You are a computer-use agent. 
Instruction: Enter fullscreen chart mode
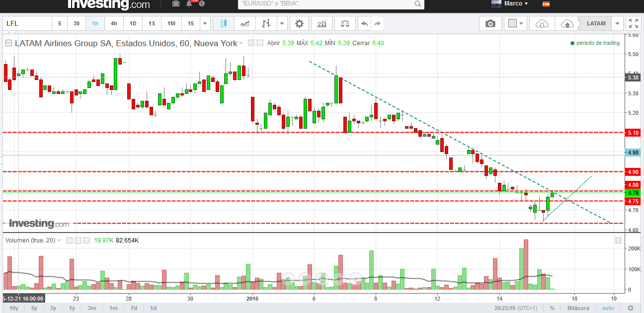[x=633, y=23]
